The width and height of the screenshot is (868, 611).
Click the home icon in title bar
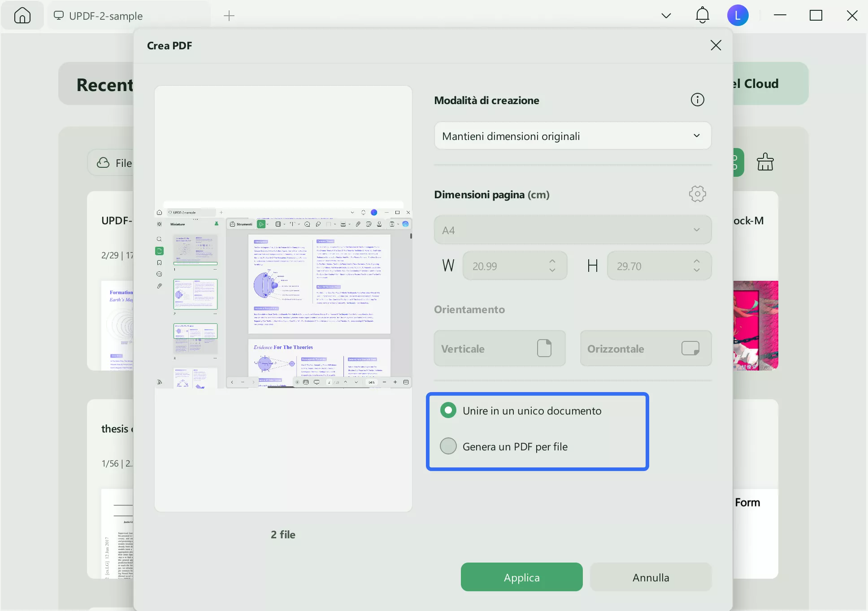[x=22, y=16]
